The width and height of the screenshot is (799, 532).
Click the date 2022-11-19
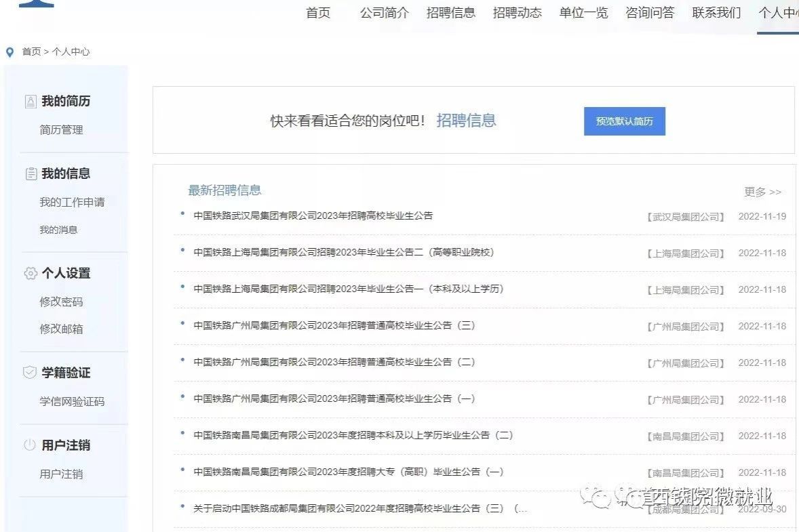point(762,216)
